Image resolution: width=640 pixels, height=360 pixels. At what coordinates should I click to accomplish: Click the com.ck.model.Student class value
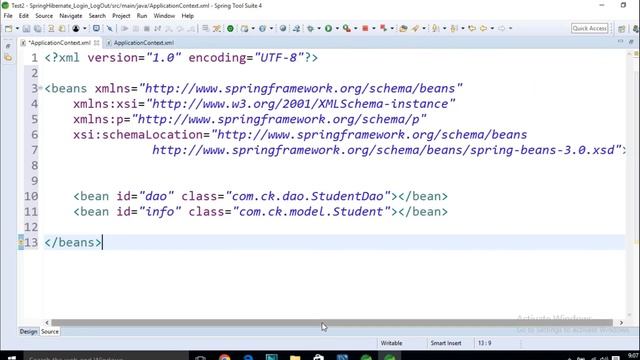click(x=312, y=212)
